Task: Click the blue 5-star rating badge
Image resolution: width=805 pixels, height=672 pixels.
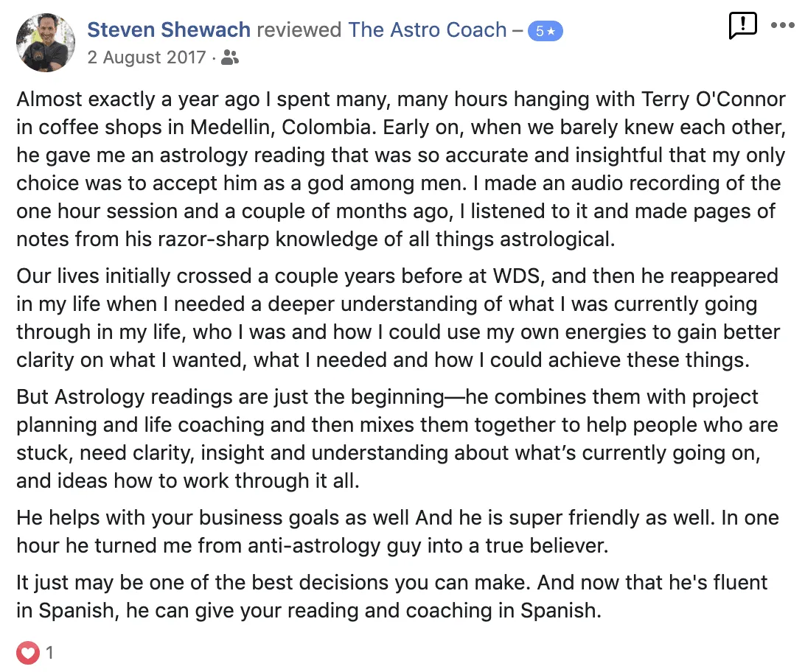Action: tap(545, 32)
